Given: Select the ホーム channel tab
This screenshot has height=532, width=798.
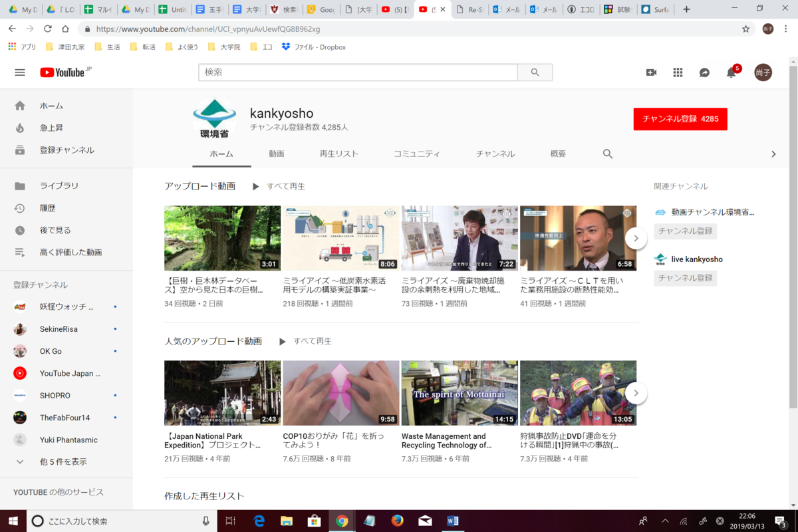Looking at the screenshot, I should [x=221, y=154].
